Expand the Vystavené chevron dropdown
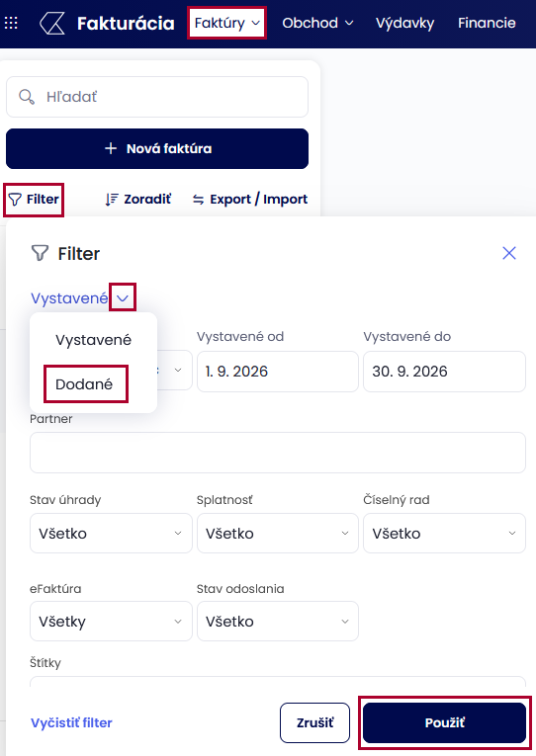This screenshot has height=756, width=536. (x=123, y=298)
